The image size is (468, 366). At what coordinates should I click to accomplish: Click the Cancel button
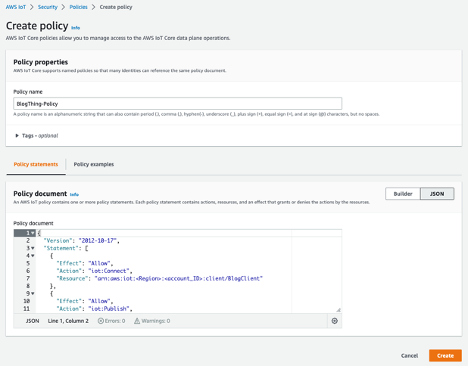click(409, 356)
